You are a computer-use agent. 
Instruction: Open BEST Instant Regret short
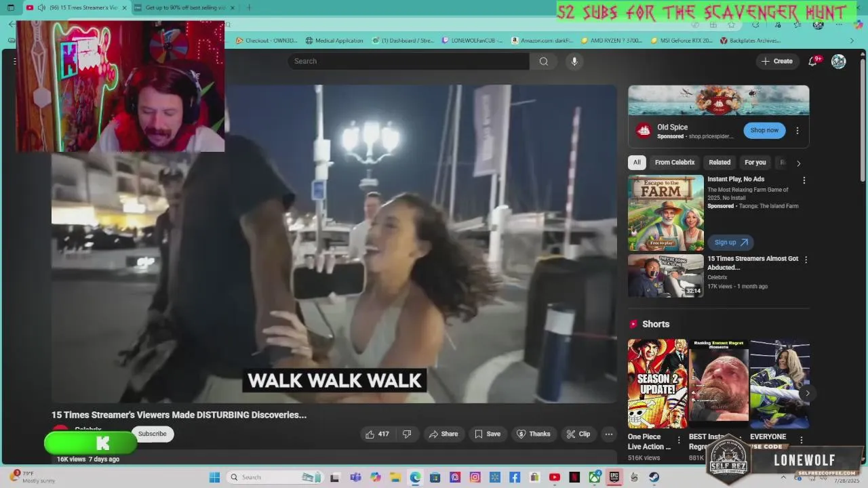coord(718,384)
